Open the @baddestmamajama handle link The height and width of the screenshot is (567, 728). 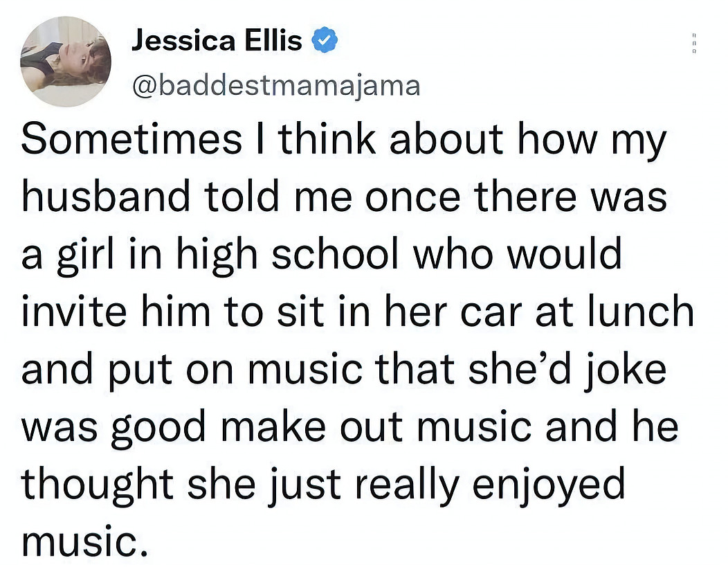tap(275, 84)
